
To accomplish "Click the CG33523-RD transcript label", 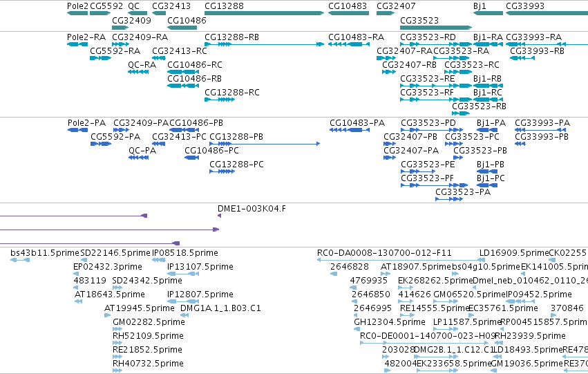I will pyautogui.click(x=428, y=37).
